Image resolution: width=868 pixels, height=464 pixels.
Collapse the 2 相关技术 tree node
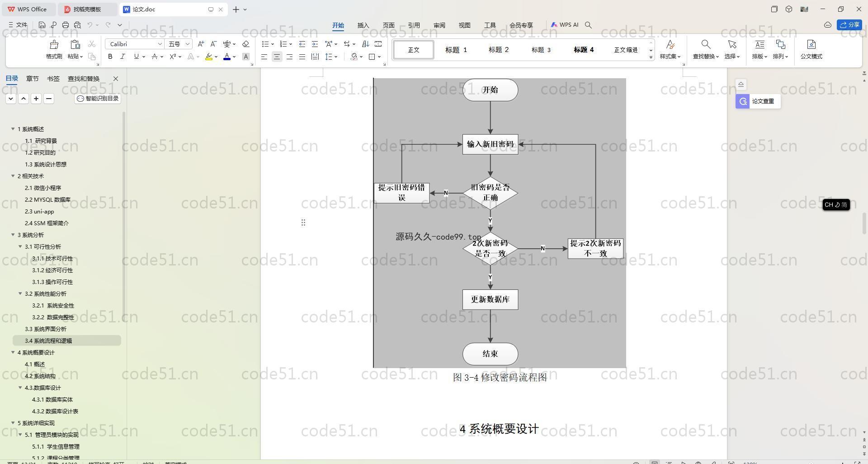(13, 176)
